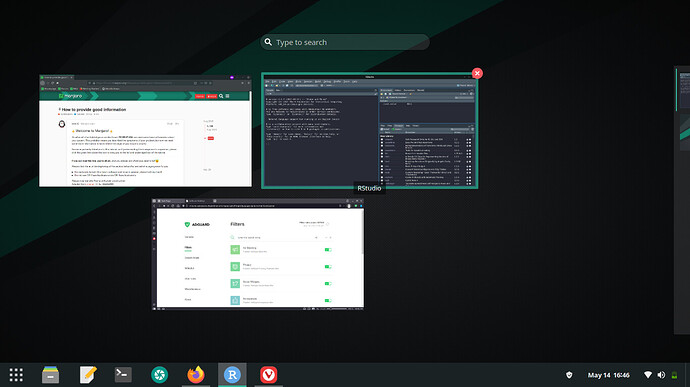Open Miscellaneous in AdGuard sidebar
The height and width of the screenshot is (387, 690).
[x=193, y=289]
